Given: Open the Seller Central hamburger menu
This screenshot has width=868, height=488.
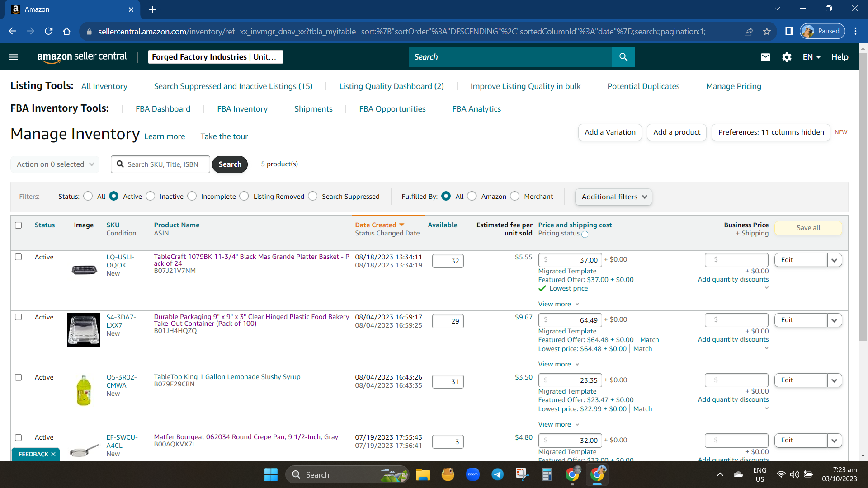Looking at the screenshot, I should [x=14, y=57].
